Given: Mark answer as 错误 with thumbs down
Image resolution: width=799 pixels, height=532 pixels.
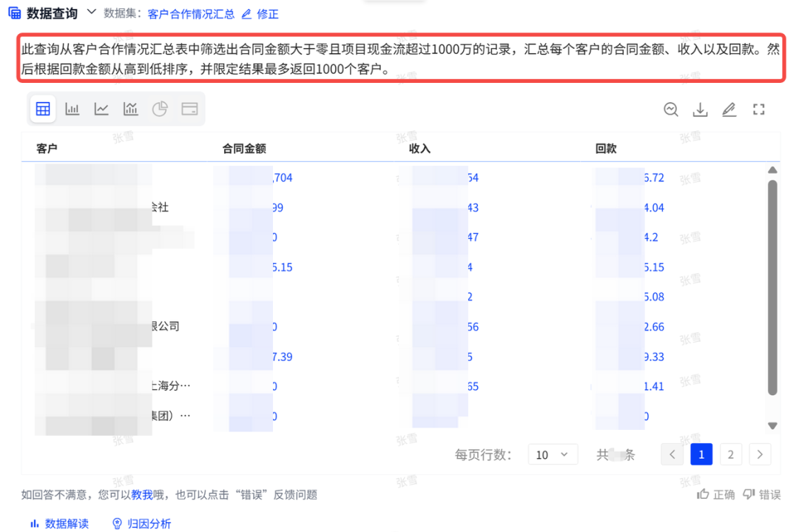Looking at the screenshot, I should pyautogui.click(x=761, y=494).
